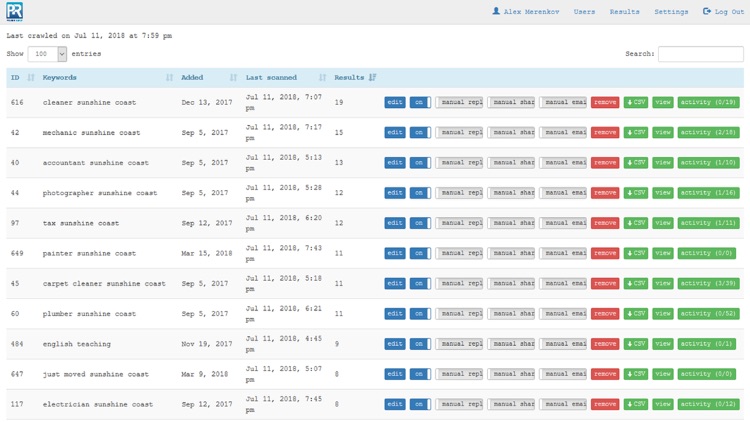
Task: Toggle on switch for cleaner sunshine coast
Action: [420, 102]
